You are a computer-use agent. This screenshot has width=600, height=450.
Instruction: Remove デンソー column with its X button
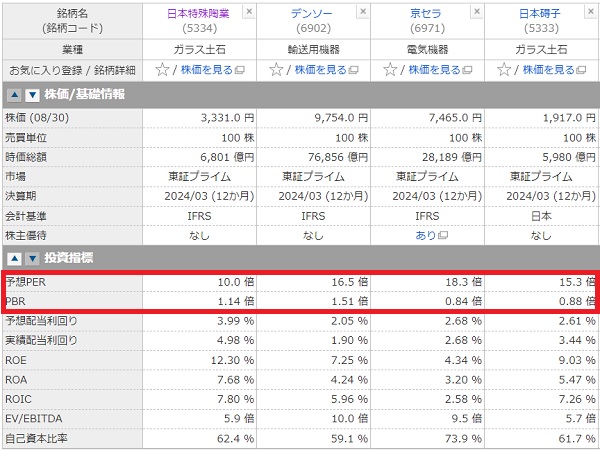click(363, 12)
